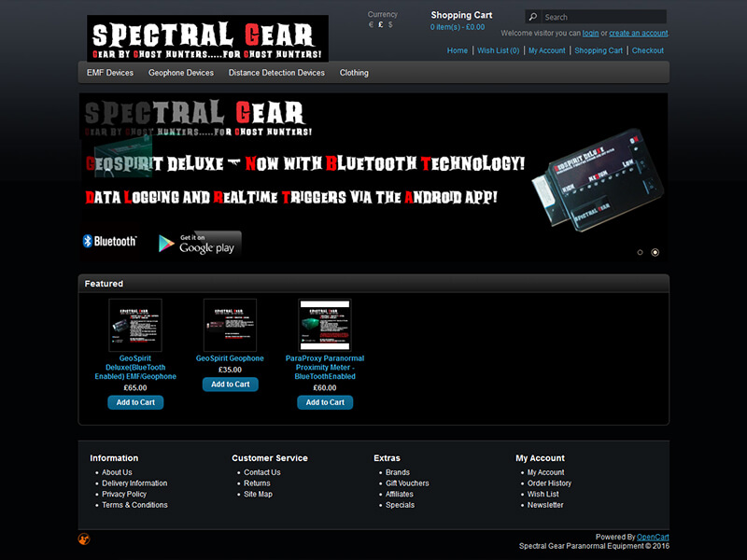Image resolution: width=747 pixels, height=560 pixels.
Task: Focus the Search input field
Action: point(603,17)
